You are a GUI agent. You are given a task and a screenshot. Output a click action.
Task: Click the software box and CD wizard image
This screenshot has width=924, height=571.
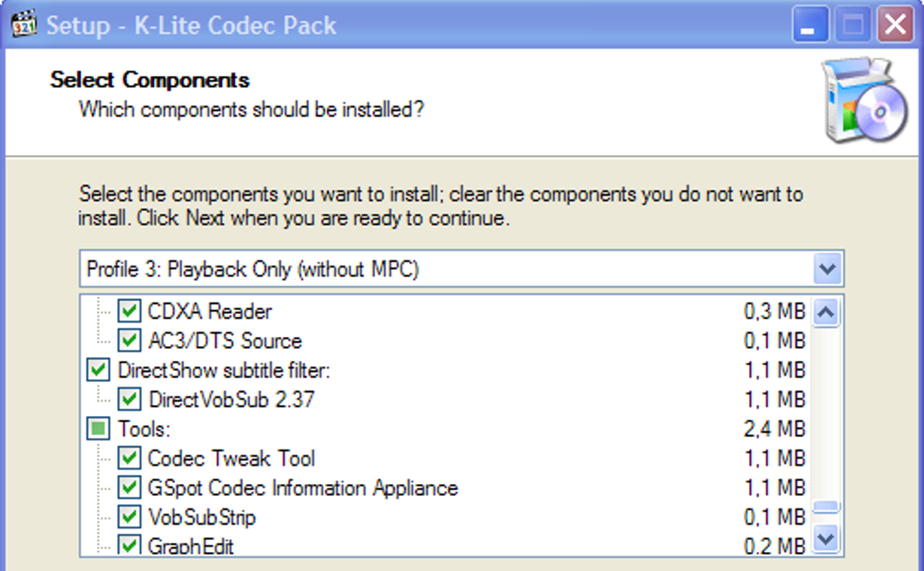(864, 101)
